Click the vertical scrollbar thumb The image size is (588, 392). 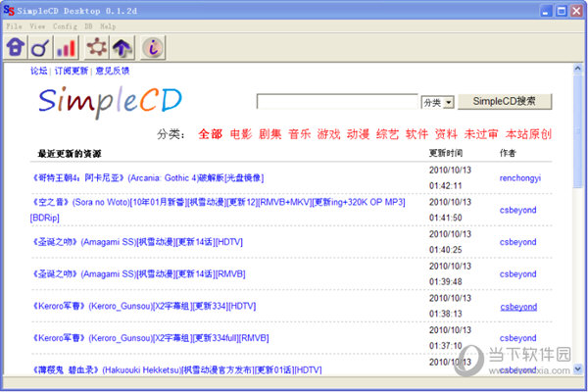click(577, 130)
